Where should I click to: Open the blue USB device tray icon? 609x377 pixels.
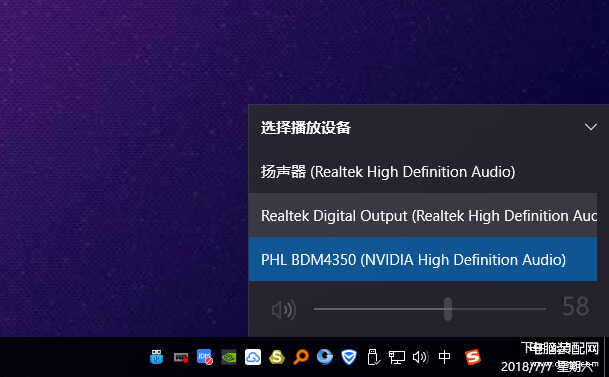[x=157, y=356]
